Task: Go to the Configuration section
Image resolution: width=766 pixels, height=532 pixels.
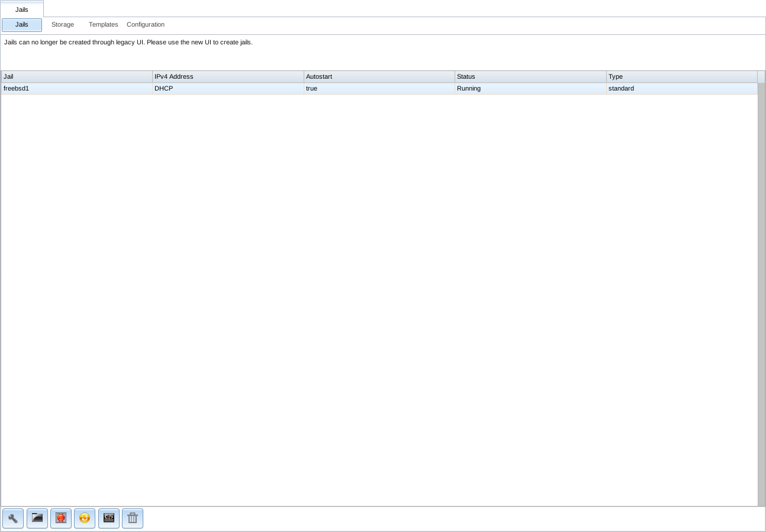Action: click(x=146, y=25)
